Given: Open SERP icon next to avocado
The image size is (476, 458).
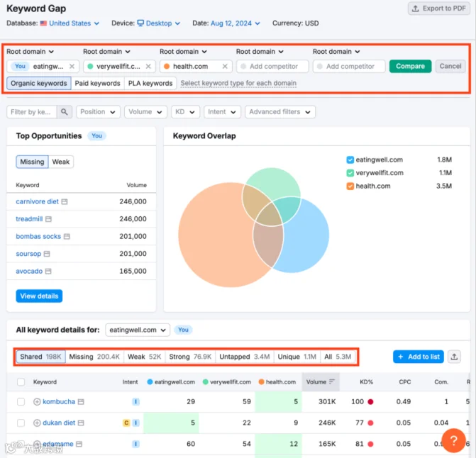Looking at the screenshot, I should (48, 271).
